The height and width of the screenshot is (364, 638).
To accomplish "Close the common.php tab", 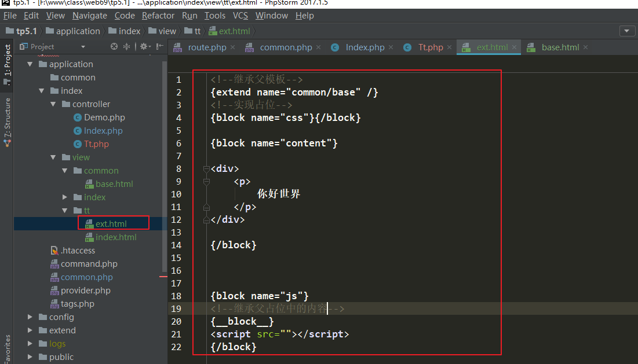I will tap(319, 47).
